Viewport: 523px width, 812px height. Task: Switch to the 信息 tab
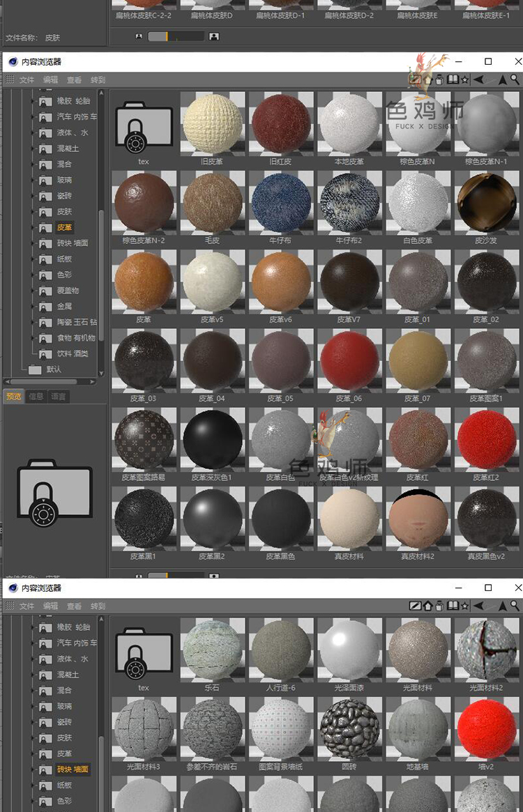[x=36, y=397]
